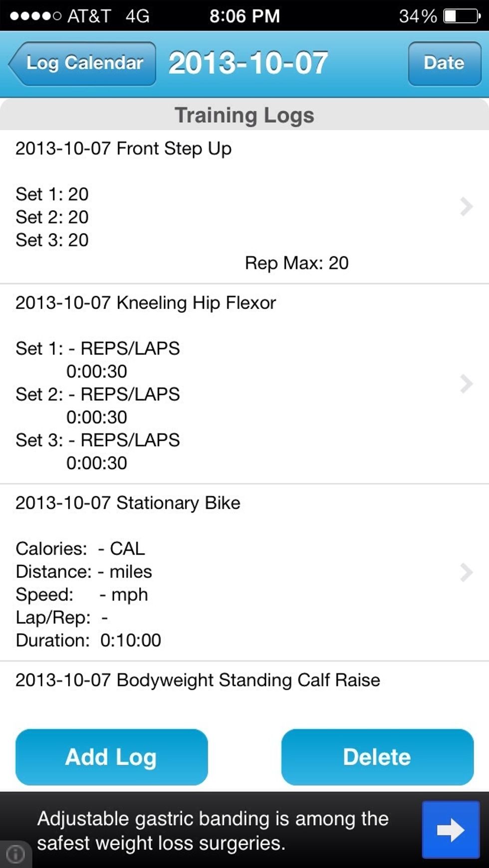Open Kneeling Hip Flexor details chevron
The width and height of the screenshot is (489, 868).
466,384
